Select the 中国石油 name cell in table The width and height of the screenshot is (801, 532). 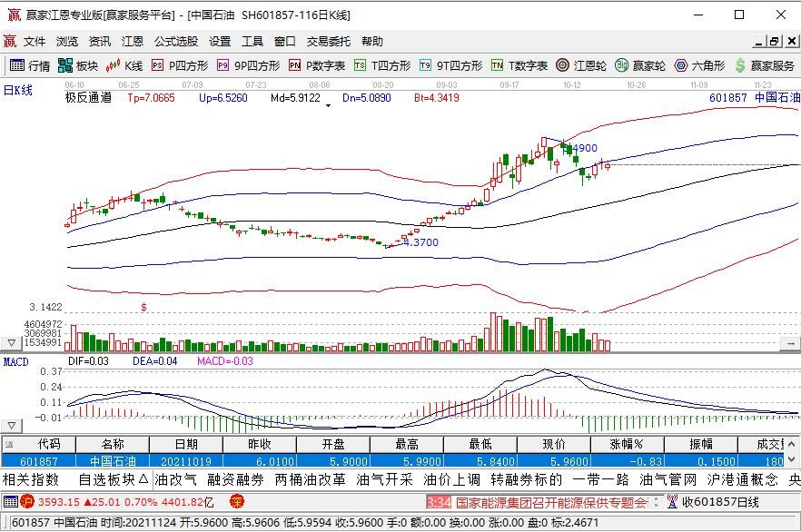pyautogui.click(x=113, y=461)
